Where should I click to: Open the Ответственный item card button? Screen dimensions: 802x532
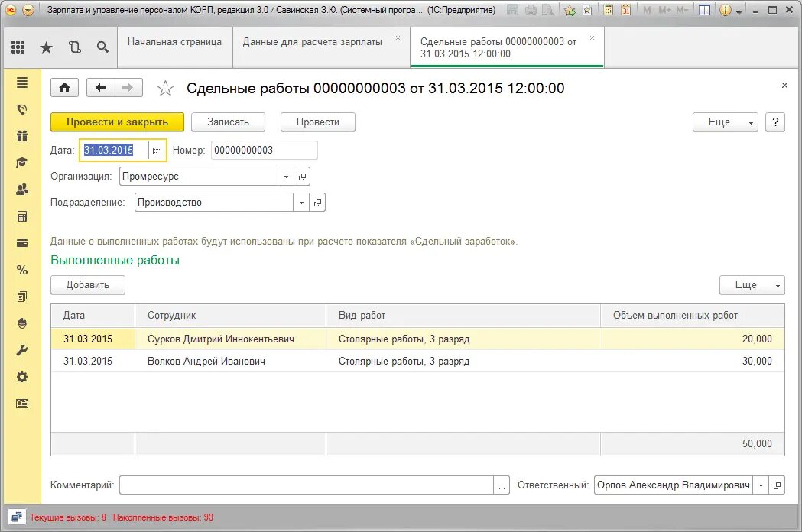click(x=777, y=485)
